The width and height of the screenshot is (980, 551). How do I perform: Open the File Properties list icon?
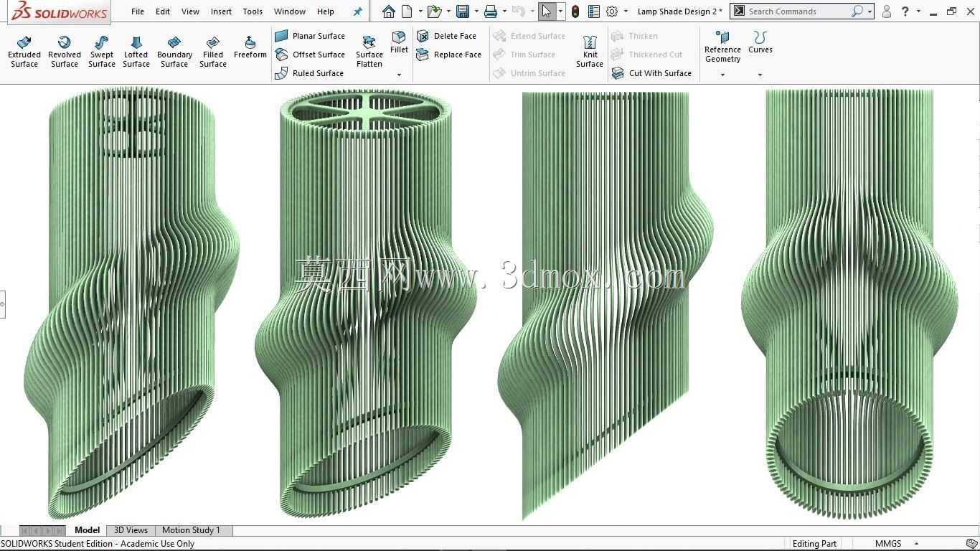[x=593, y=11]
